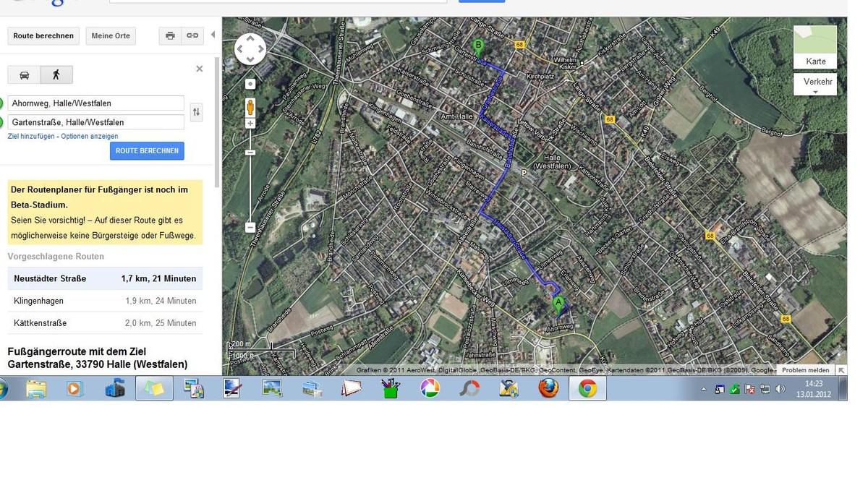Click the zoom slider handle

250,153
